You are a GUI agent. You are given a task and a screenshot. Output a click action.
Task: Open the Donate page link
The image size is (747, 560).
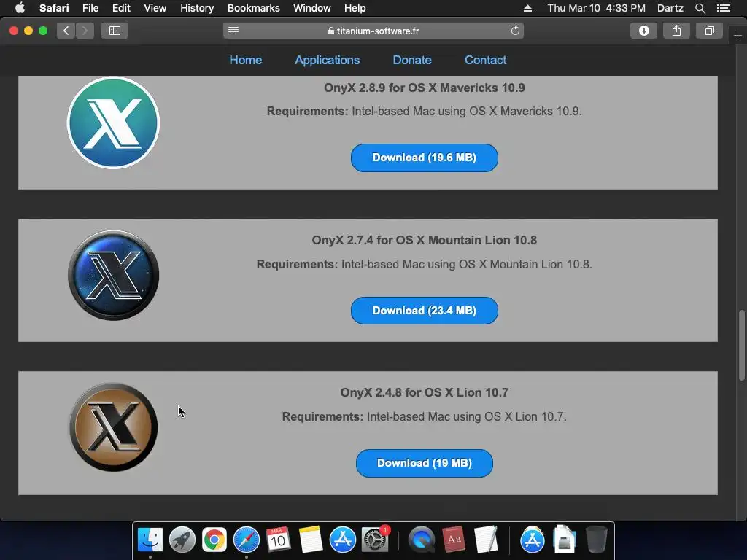point(412,60)
